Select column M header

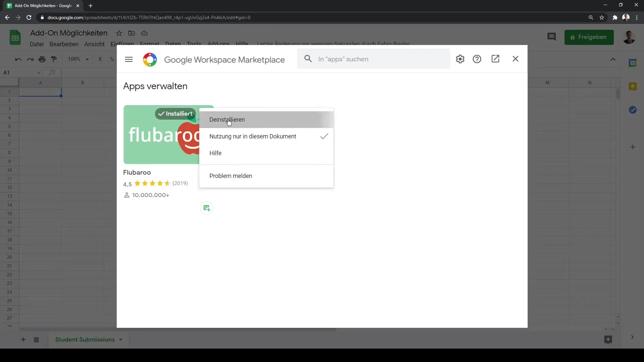click(547, 82)
